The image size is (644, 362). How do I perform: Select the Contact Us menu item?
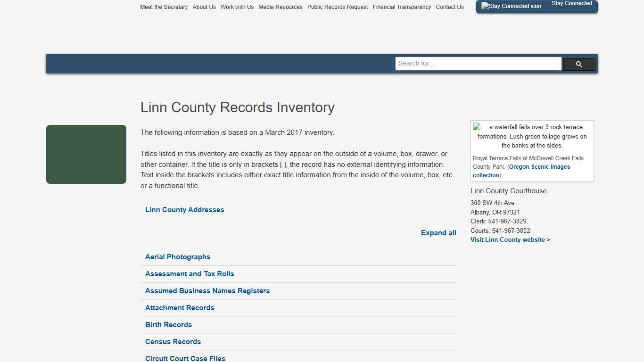pos(449,7)
